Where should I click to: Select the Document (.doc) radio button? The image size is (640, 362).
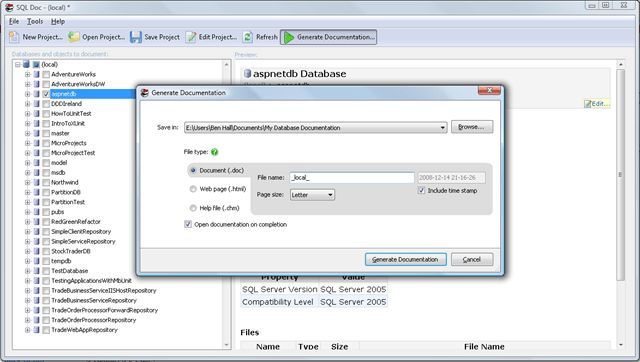coord(193,170)
